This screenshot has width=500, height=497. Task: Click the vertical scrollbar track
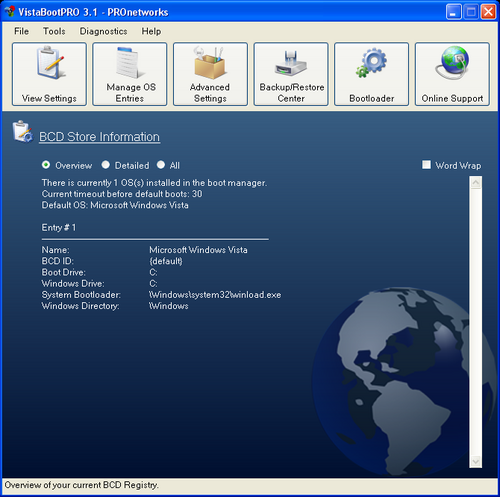476,322
